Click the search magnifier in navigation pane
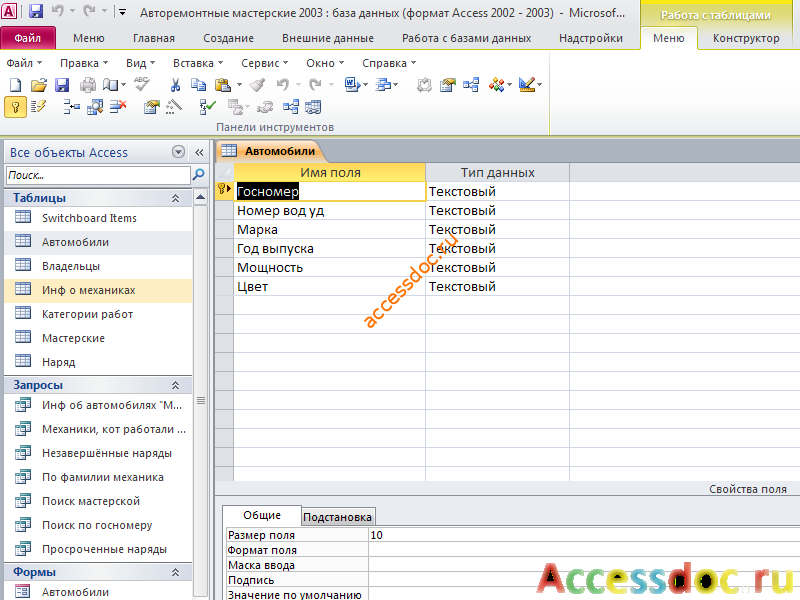This screenshot has height=600, width=800. pyautogui.click(x=198, y=175)
